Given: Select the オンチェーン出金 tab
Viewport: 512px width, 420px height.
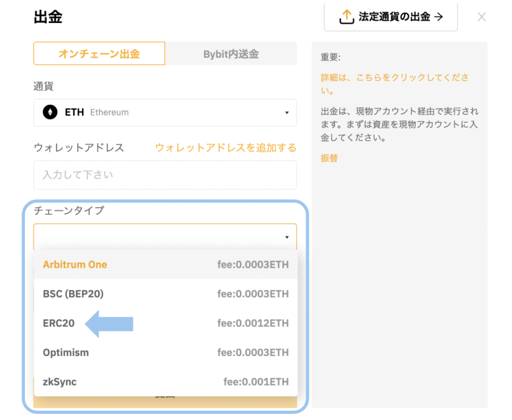Looking at the screenshot, I should tap(98, 53).
